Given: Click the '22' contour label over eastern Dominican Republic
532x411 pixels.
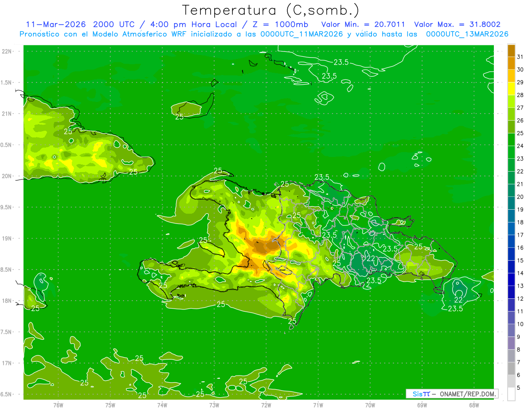Looking at the screenshot, I should [x=371, y=259].
